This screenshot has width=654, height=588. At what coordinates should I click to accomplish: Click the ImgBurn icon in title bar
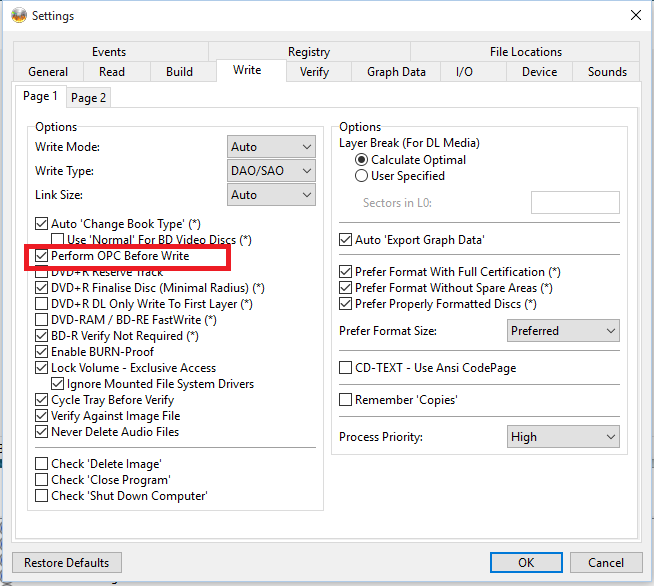coord(16,15)
